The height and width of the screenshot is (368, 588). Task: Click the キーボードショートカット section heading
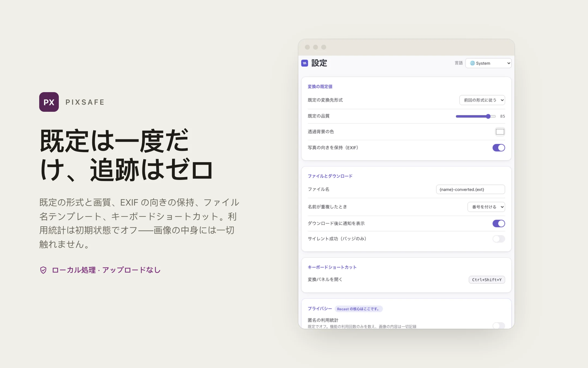(332, 267)
